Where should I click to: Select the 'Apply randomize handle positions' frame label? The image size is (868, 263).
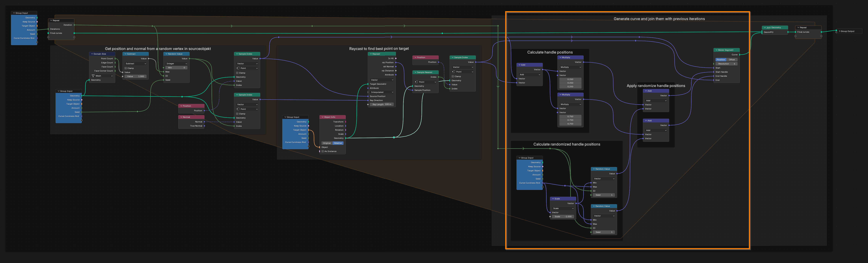656,86
